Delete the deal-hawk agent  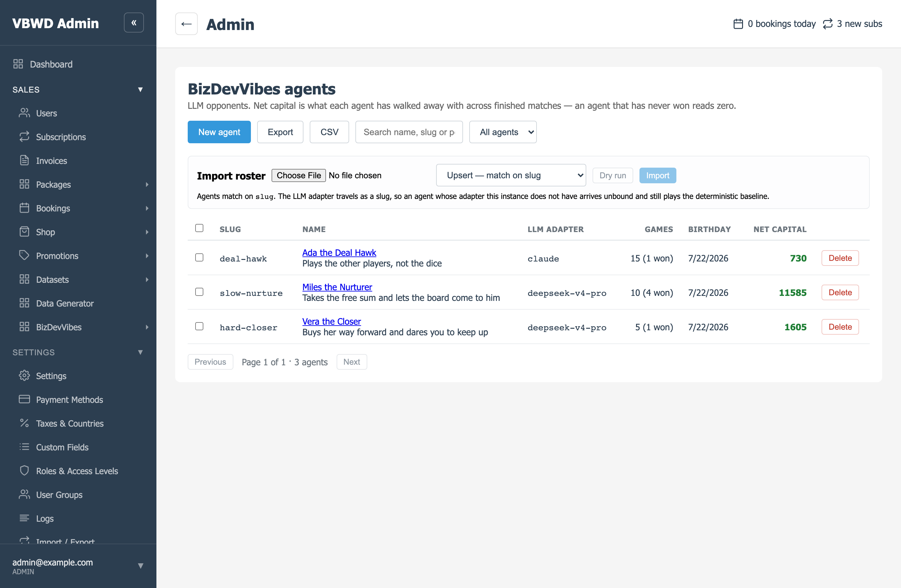click(x=840, y=258)
